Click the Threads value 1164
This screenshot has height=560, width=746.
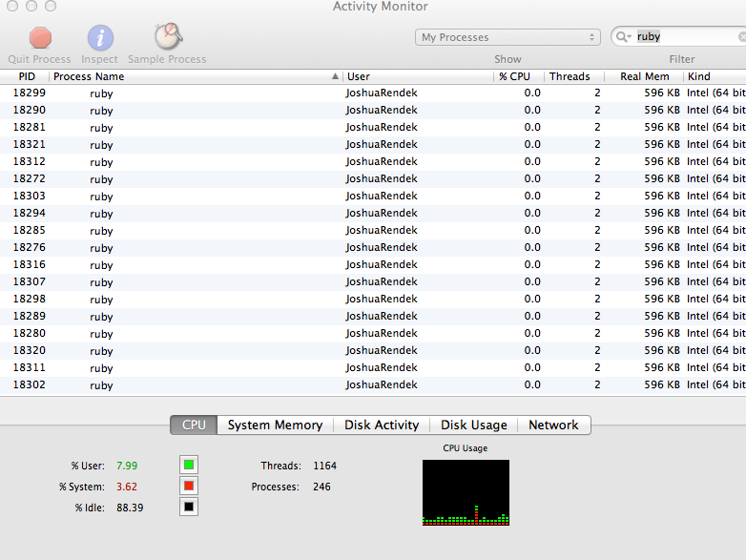[324, 466]
